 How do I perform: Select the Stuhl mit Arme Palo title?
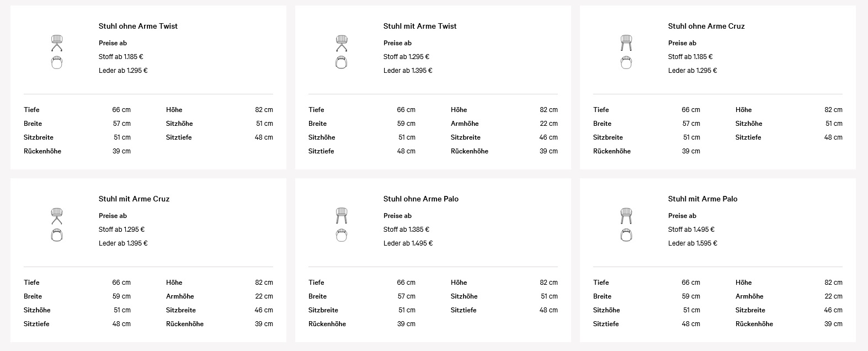(702, 199)
